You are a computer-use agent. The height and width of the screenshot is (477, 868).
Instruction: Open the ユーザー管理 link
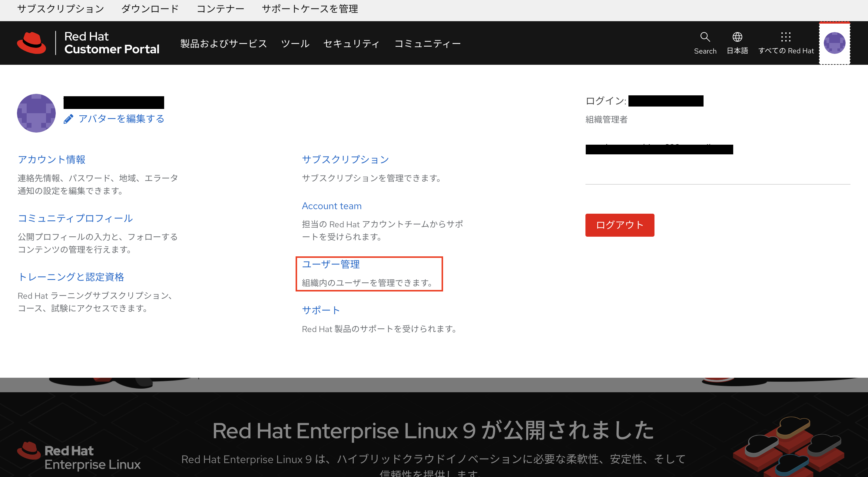330,265
